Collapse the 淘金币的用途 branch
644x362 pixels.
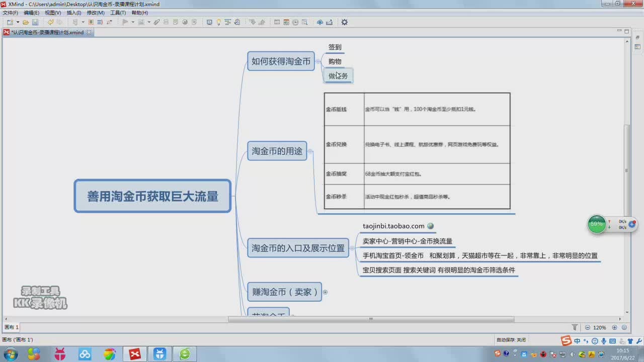[310, 151]
